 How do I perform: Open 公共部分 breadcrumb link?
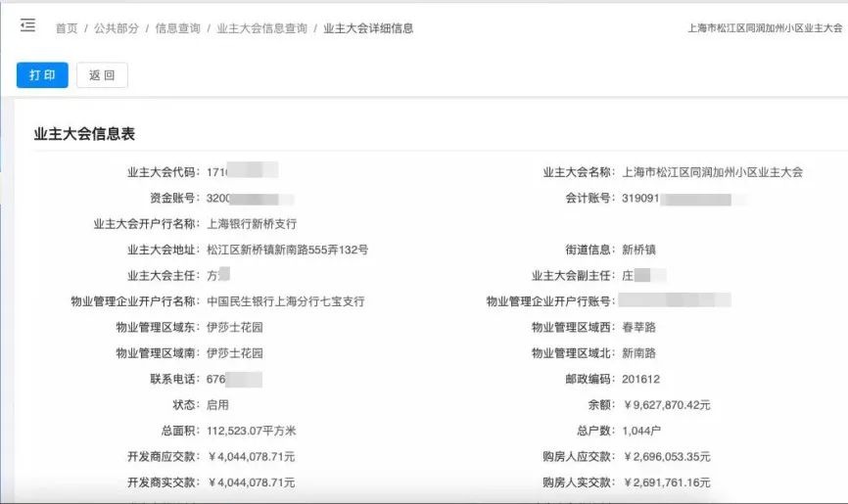point(118,28)
